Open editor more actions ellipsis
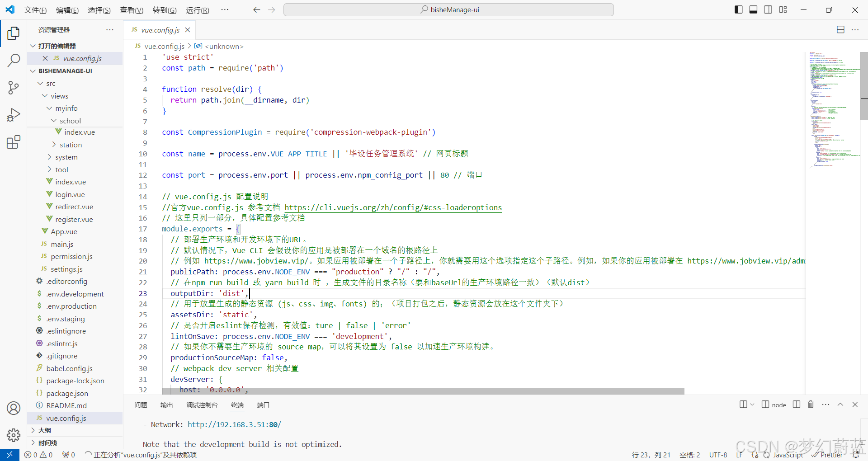This screenshot has height=461, width=868. click(855, 30)
